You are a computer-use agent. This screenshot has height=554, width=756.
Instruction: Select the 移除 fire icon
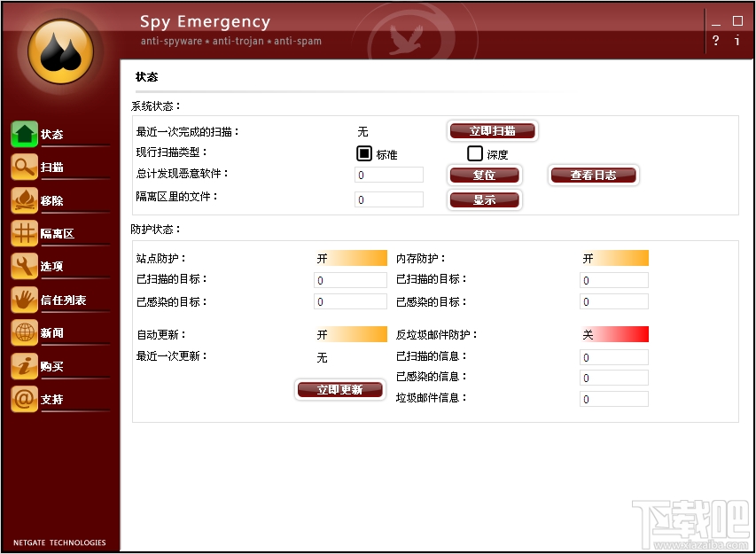click(x=24, y=200)
